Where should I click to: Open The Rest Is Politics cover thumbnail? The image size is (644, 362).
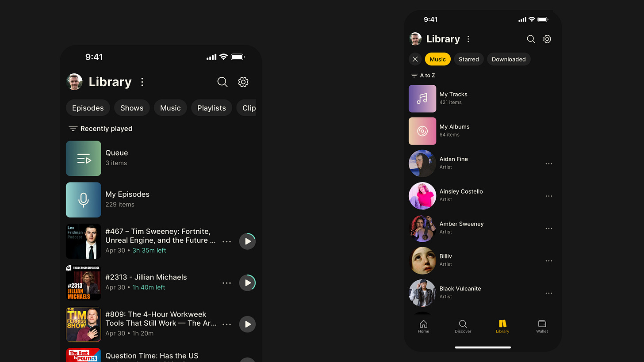(84, 355)
